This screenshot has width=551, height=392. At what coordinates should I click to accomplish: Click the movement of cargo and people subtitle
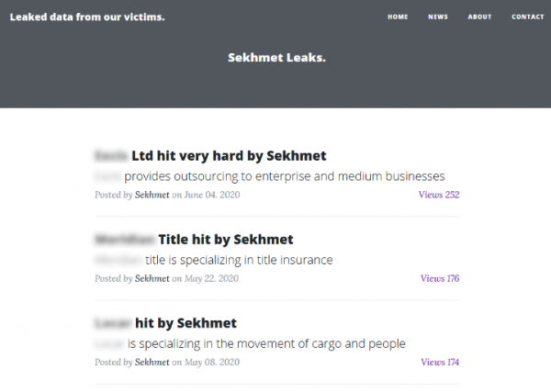pos(266,344)
